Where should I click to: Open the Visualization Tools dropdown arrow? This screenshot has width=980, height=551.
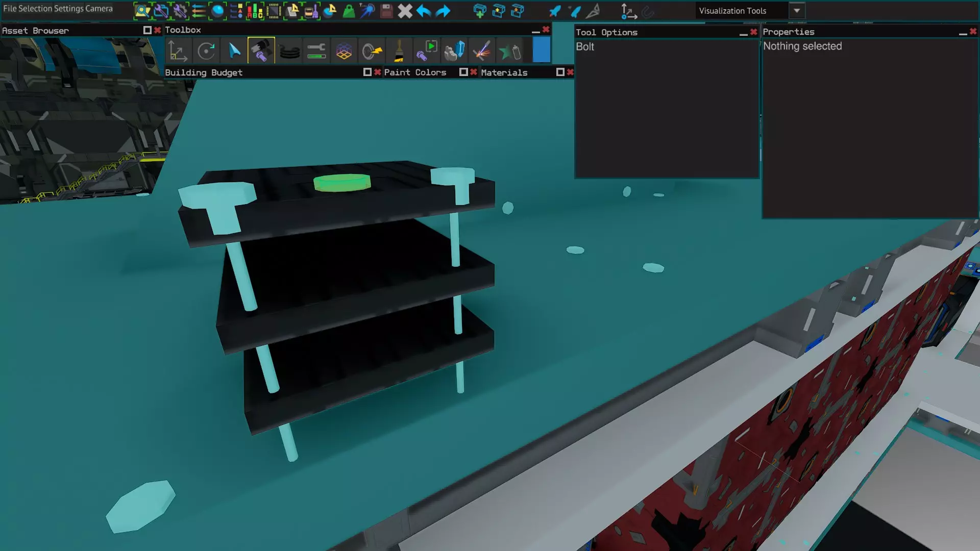coord(797,11)
